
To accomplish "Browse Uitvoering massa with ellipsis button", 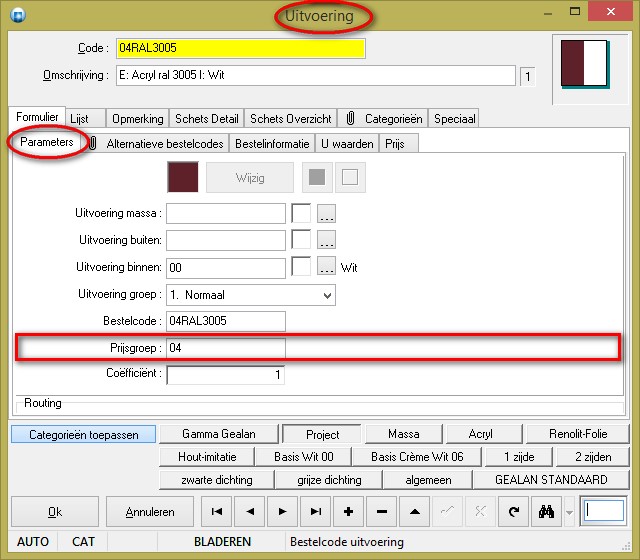I will (x=327, y=213).
